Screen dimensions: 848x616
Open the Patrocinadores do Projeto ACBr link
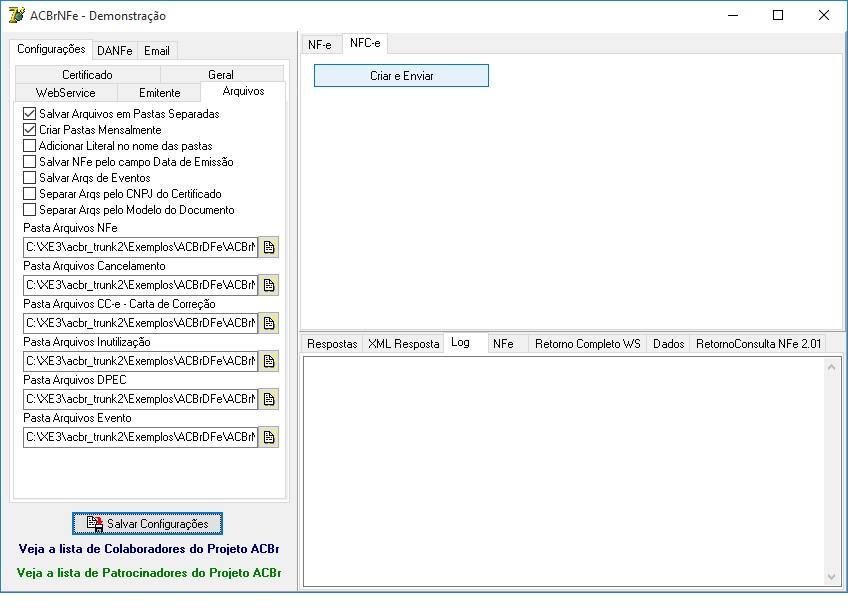[x=149, y=572]
